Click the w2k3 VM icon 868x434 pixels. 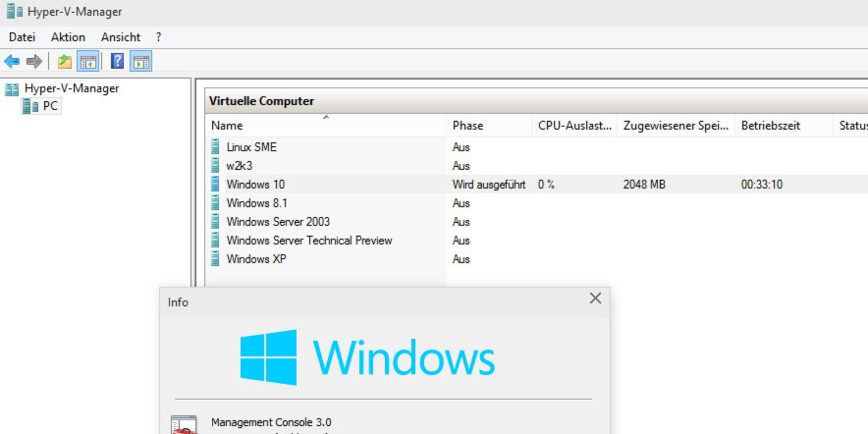pos(215,166)
